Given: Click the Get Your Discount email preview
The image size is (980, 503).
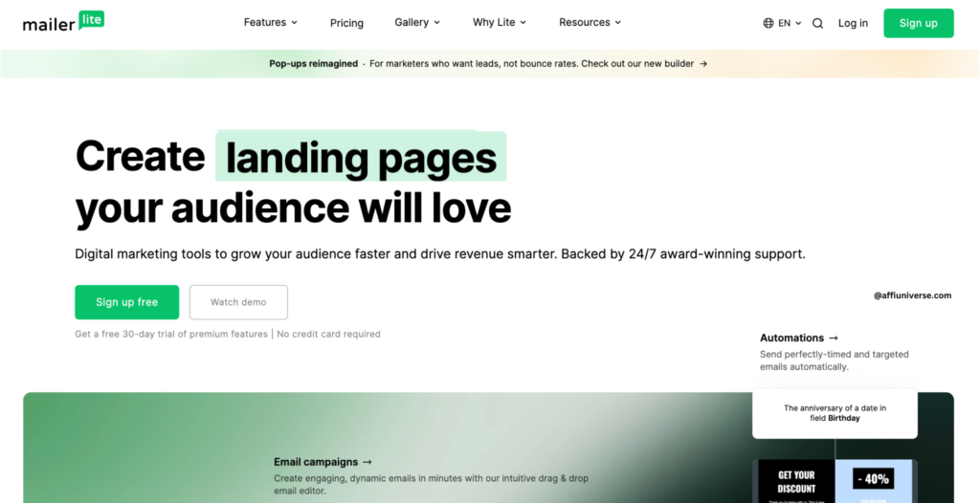Looking at the screenshot, I should [795, 481].
